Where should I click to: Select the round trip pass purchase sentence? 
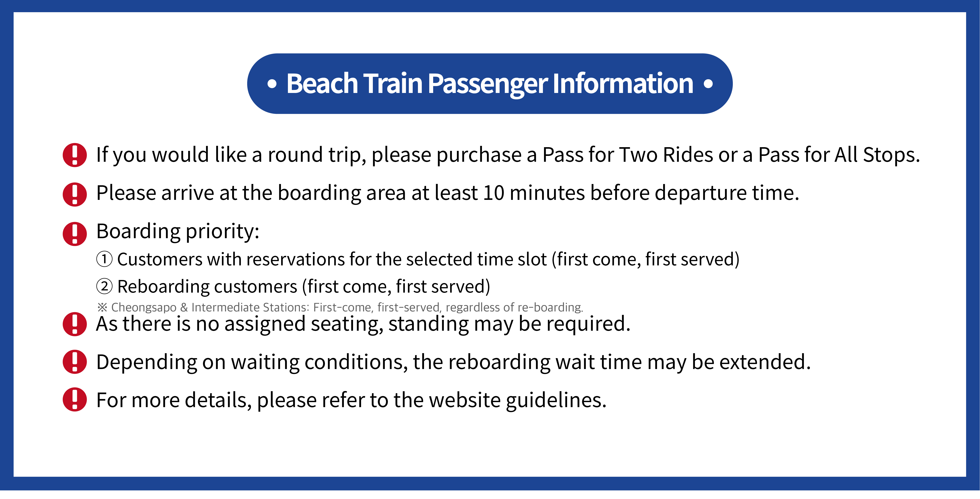point(508,155)
